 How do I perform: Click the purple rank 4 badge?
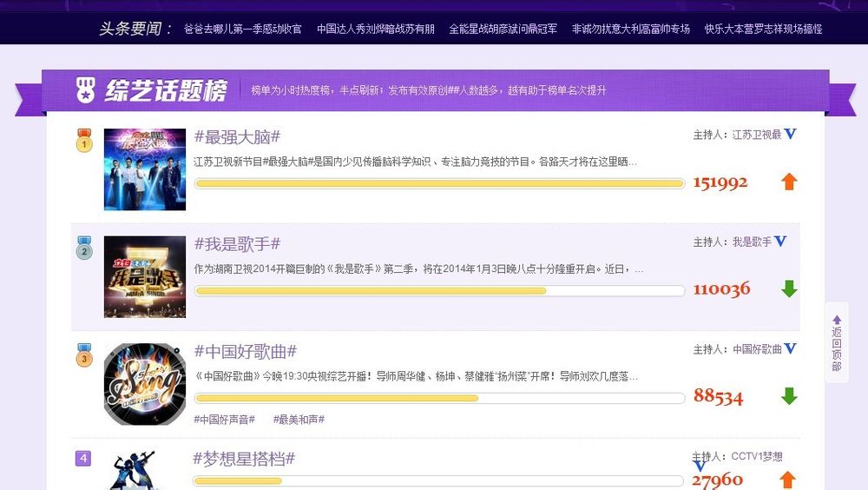pos(83,459)
